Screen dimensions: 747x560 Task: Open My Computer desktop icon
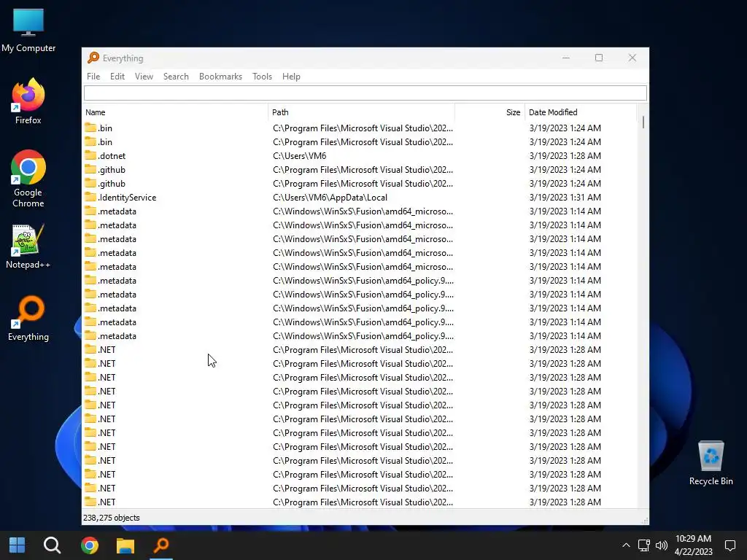point(28,31)
